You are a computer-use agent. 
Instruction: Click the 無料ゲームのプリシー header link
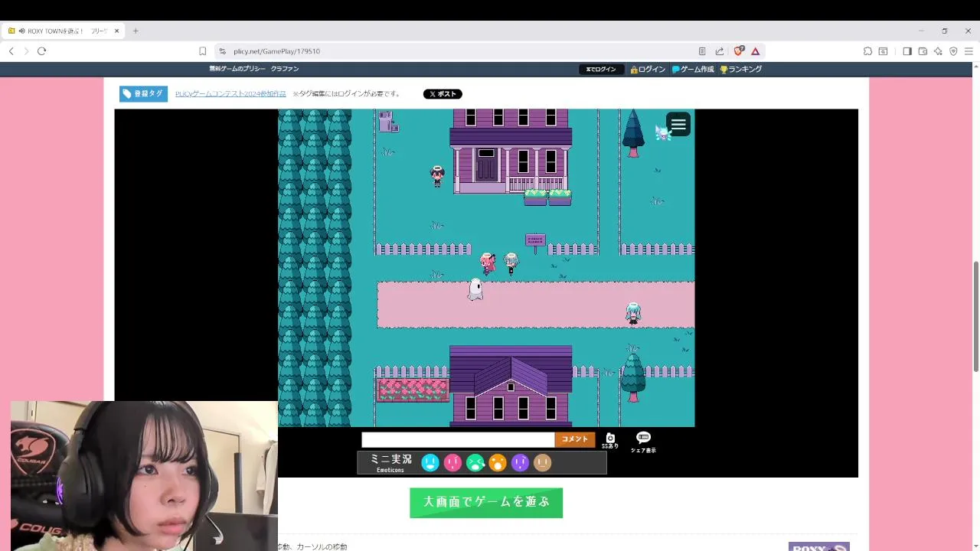[x=237, y=69]
